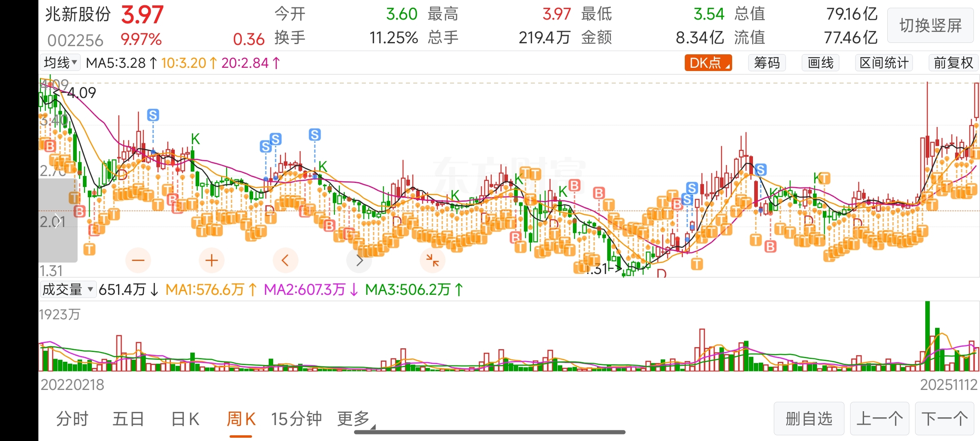
Task: Zoom in chart with plus icon
Action: point(212,260)
